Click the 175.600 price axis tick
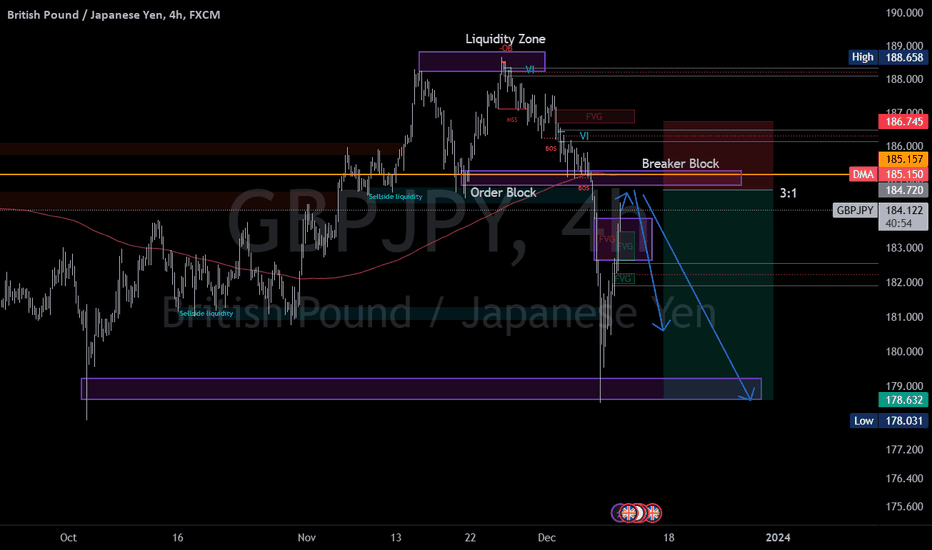 904,507
